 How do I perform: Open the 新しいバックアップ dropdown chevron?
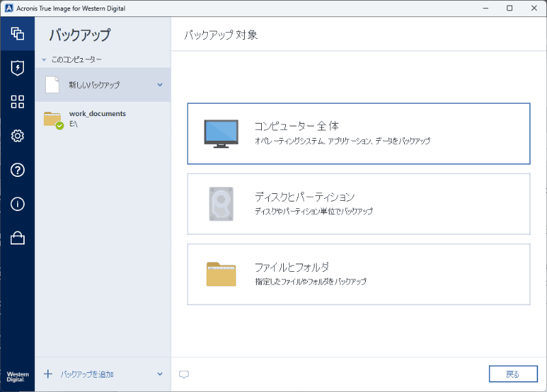coord(160,85)
